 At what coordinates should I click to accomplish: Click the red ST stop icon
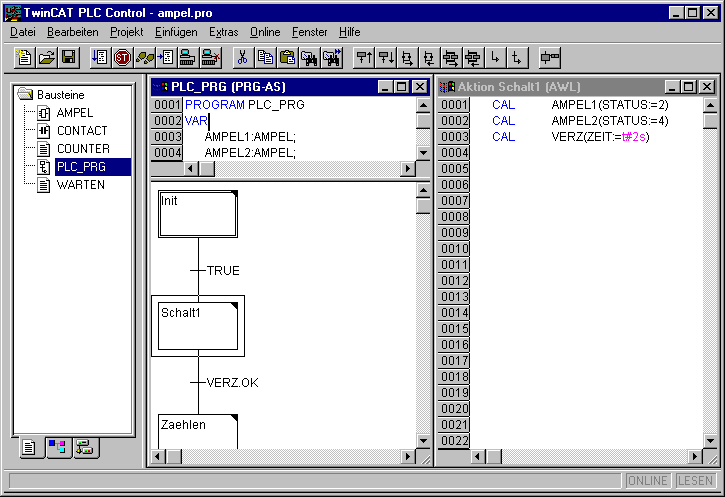pyautogui.click(x=122, y=58)
